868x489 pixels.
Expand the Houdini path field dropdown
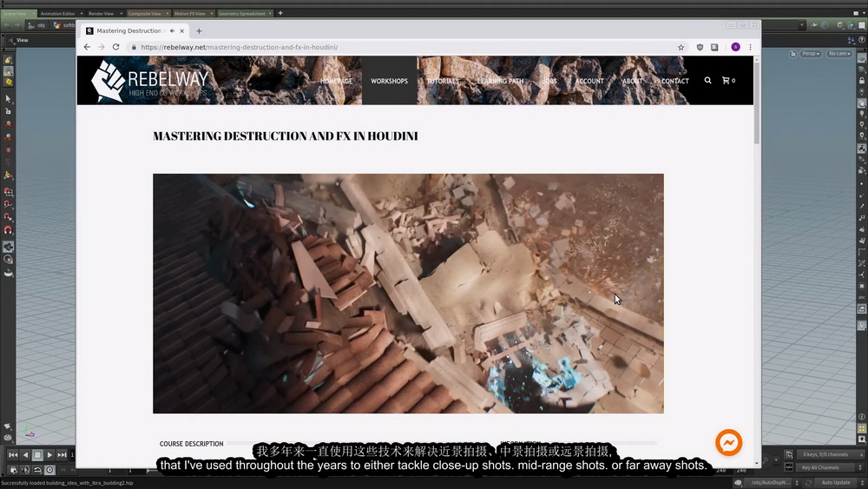coord(801,25)
